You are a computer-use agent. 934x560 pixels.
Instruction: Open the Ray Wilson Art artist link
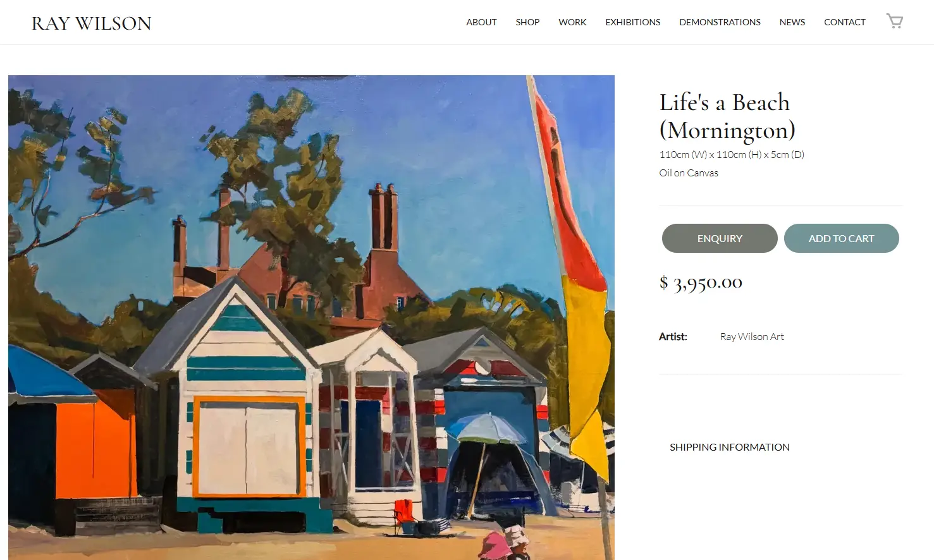752,337
